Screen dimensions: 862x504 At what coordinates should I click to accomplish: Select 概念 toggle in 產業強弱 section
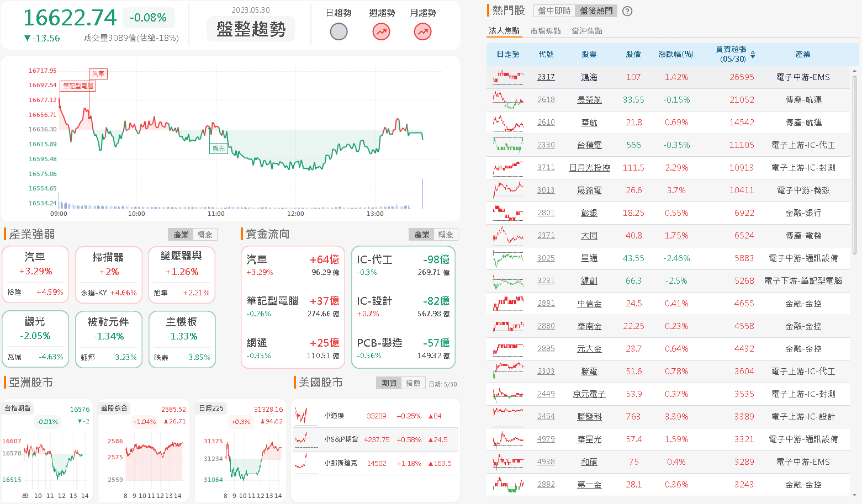(x=205, y=235)
